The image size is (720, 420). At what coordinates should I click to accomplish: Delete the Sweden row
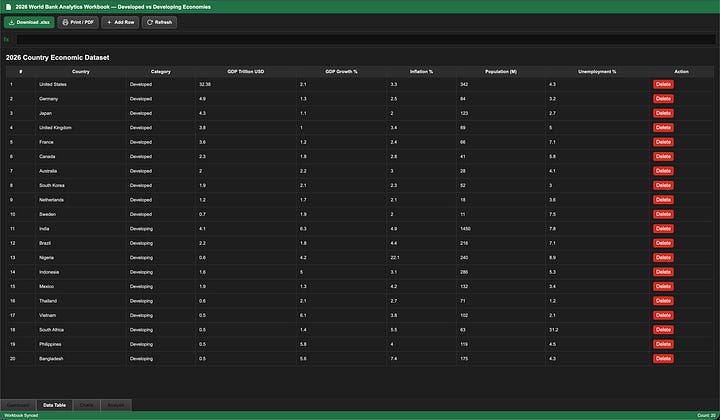[663, 214]
